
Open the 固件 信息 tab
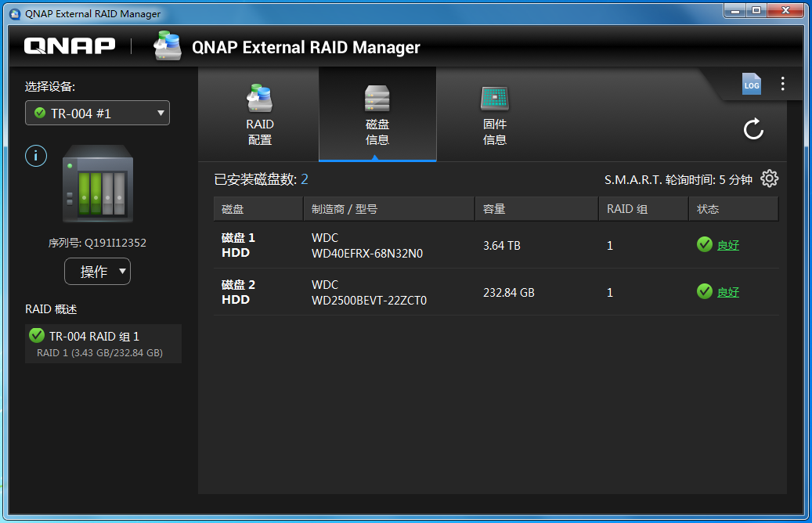point(495,114)
